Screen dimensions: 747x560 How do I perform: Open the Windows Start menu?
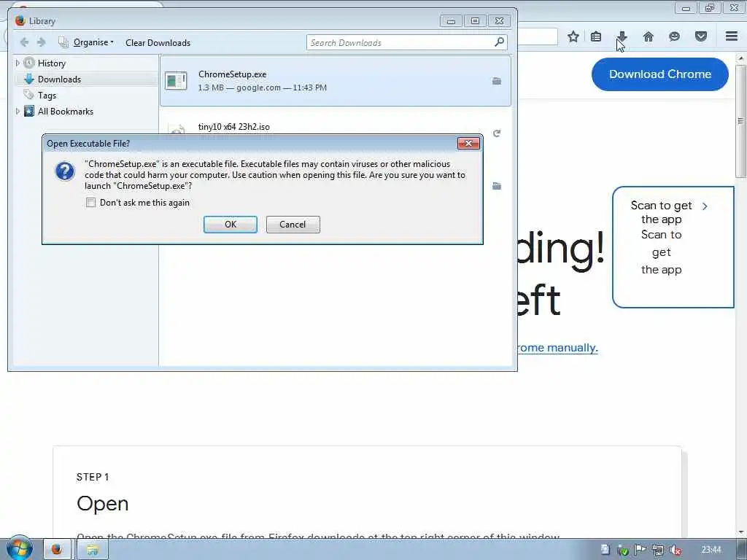click(18, 548)
